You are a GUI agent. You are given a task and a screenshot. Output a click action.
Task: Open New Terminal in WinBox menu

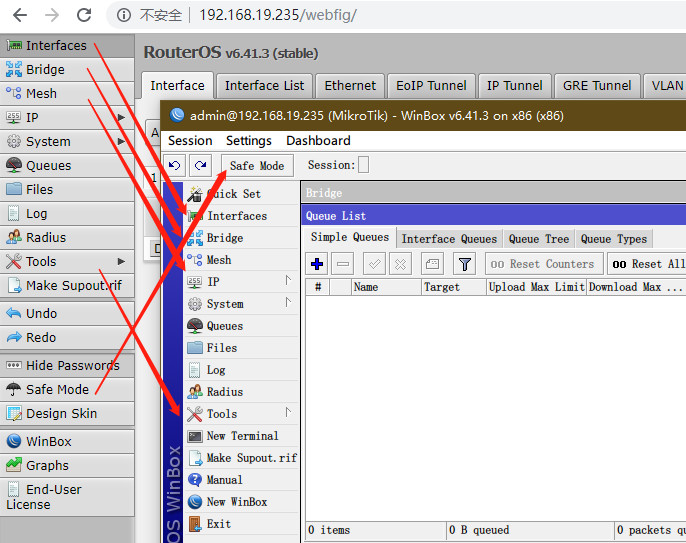pos(242,436)
